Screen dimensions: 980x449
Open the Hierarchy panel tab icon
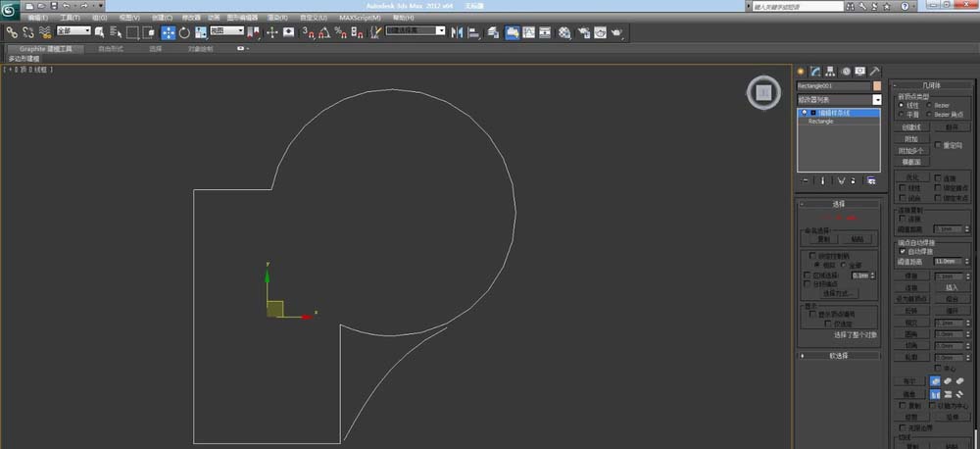pyautogui.click(x=830, y=72)
